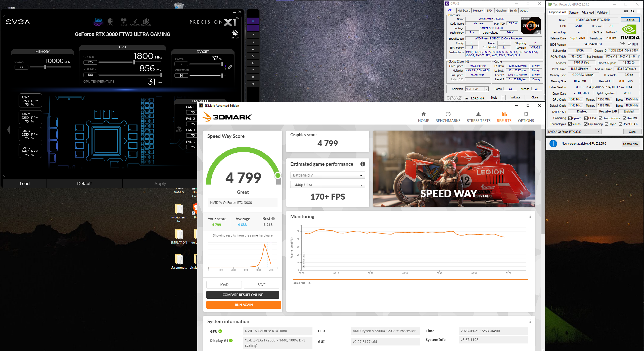Select profile slot 2 in Precision X1
Image resolution: width=644 pixels, height=351 pixels.
coord(253,35)
